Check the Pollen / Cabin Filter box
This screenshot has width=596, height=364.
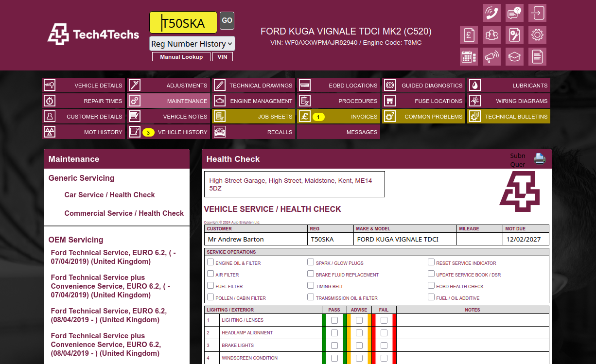tap(210, 297)
